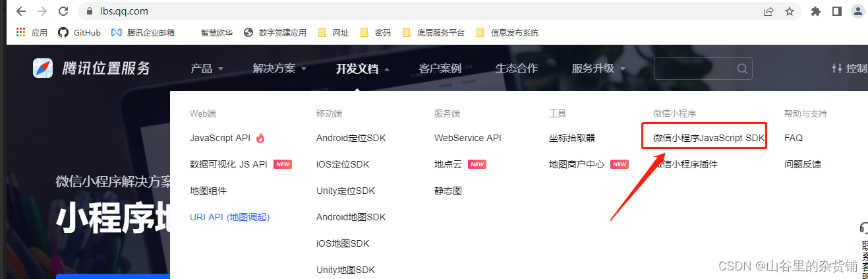The image size is (868, 279).
Task: Open the 问题反馈 feedback page
Action: pos(803,164)
